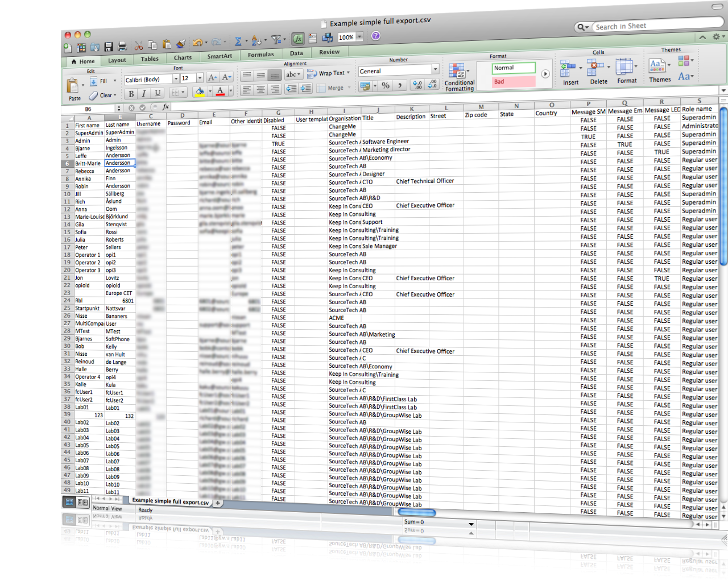The width and height of the screenshot is (728, 581).
Task: Switch to Page Layout view button
Action: click(82, 503)
